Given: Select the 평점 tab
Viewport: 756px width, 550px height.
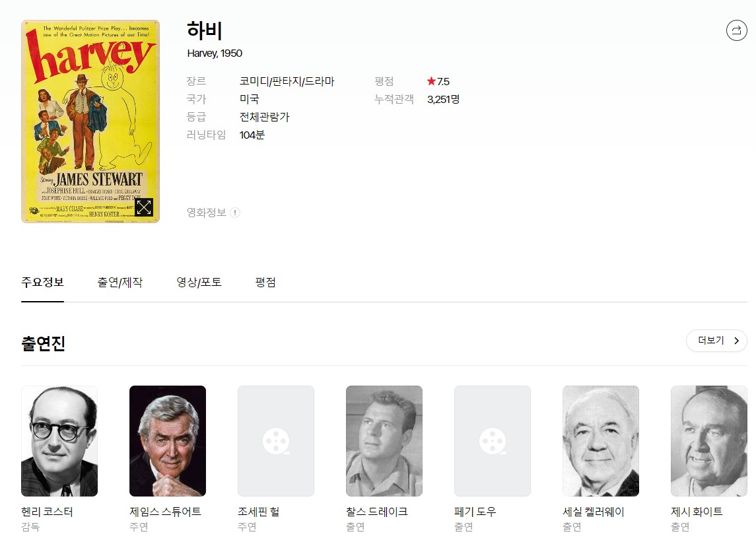Looking at the screenshot, I should [265, 283].
